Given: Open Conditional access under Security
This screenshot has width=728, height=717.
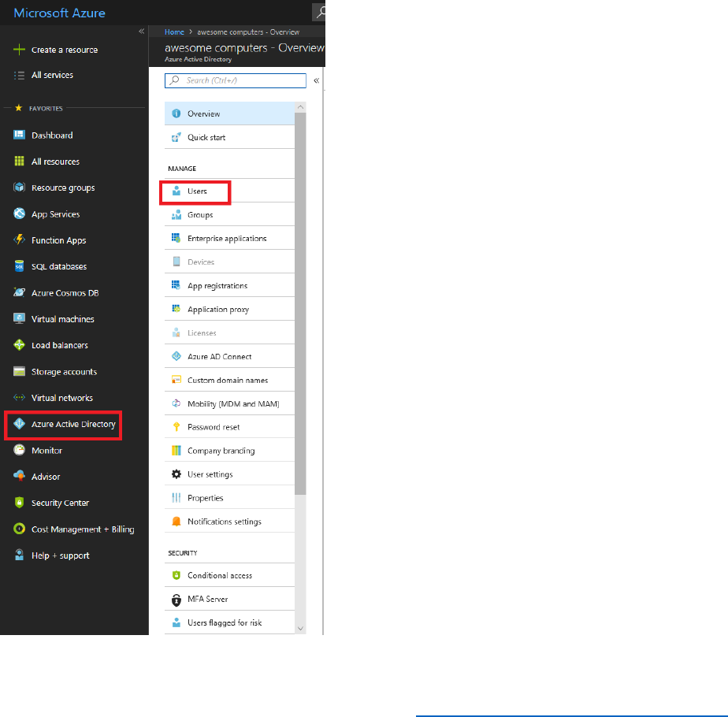Looking at the screenshot, I should tap(229, 575).
